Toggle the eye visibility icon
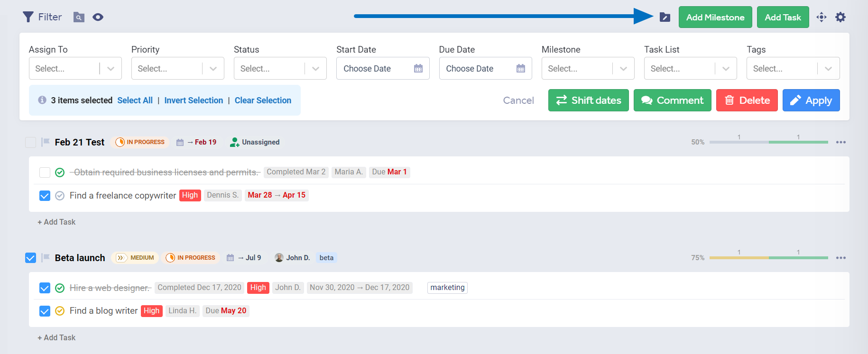The image size is (868, 354). coord(98,18)
